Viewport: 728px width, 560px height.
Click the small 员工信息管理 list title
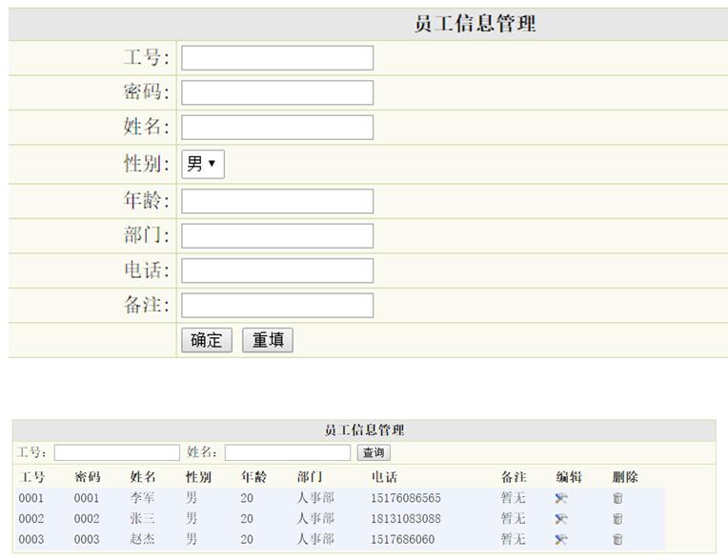[364, 430]
